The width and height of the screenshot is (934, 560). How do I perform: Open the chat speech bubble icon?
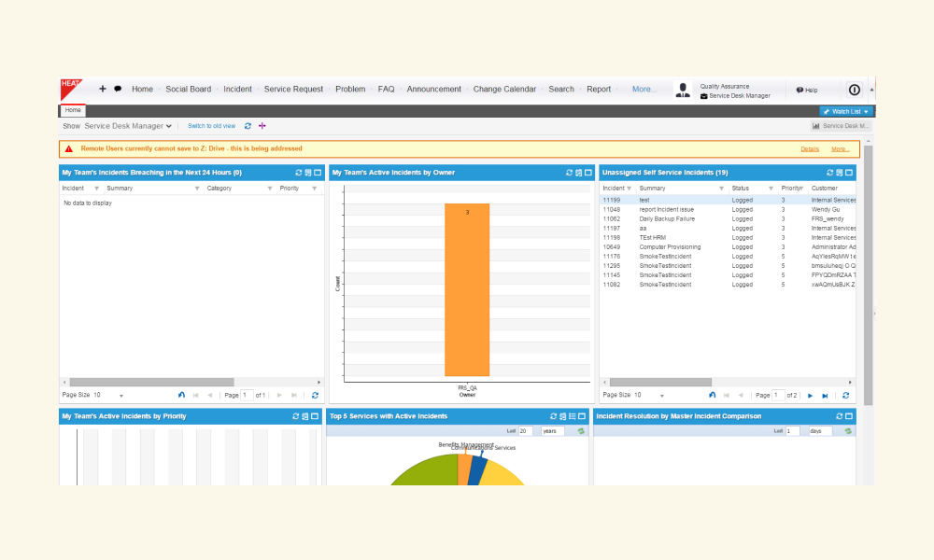[118, 89]
